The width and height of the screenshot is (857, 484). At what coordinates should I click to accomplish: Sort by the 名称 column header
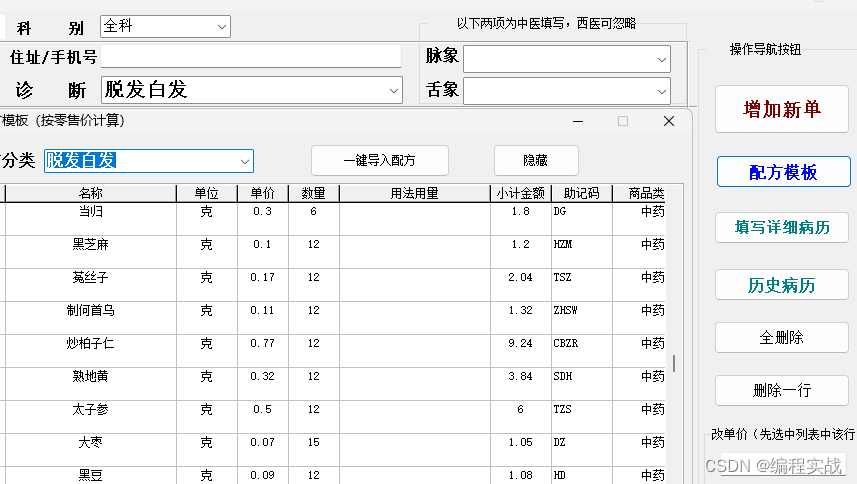tap(91, 193)
